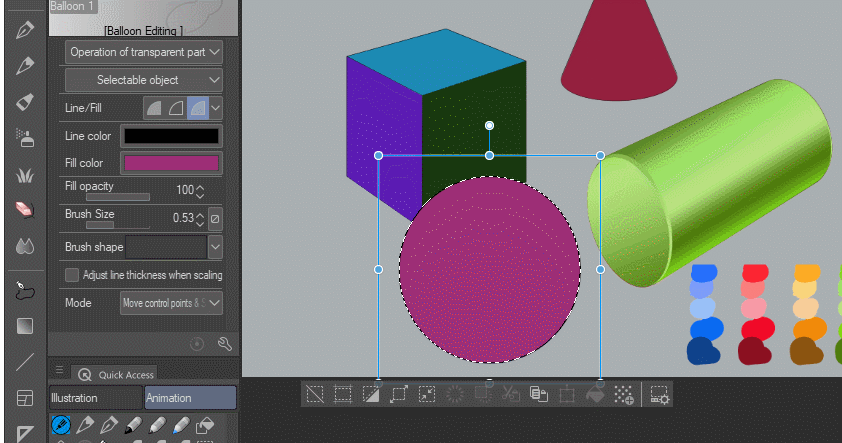This screenshot has width=842, height=443.
Task: Click the Fill opacity slider
Action: 118,197
